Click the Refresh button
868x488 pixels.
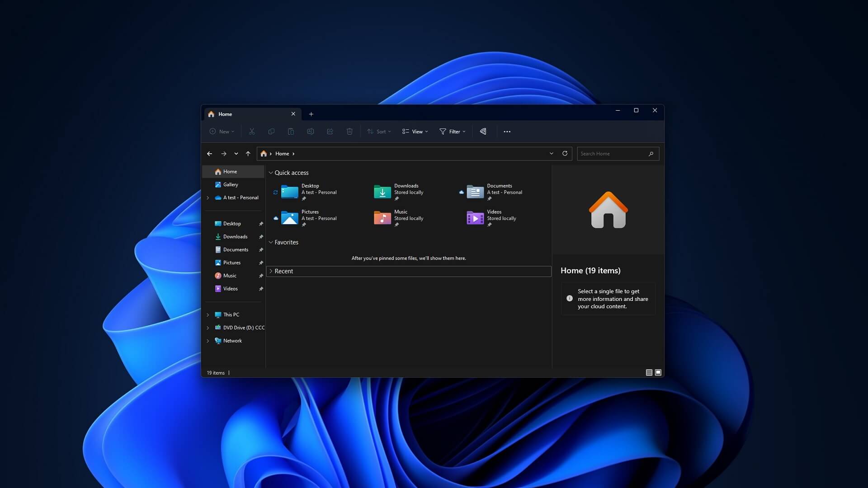tap(564, 154)
